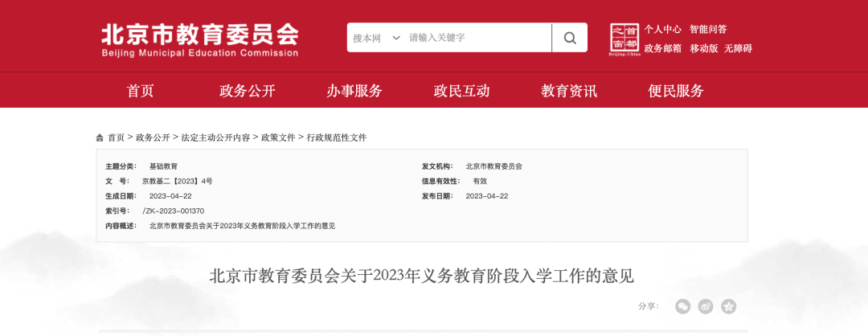Click the 内容概述 summary text
868x336 pixels.
click(243, 226)
